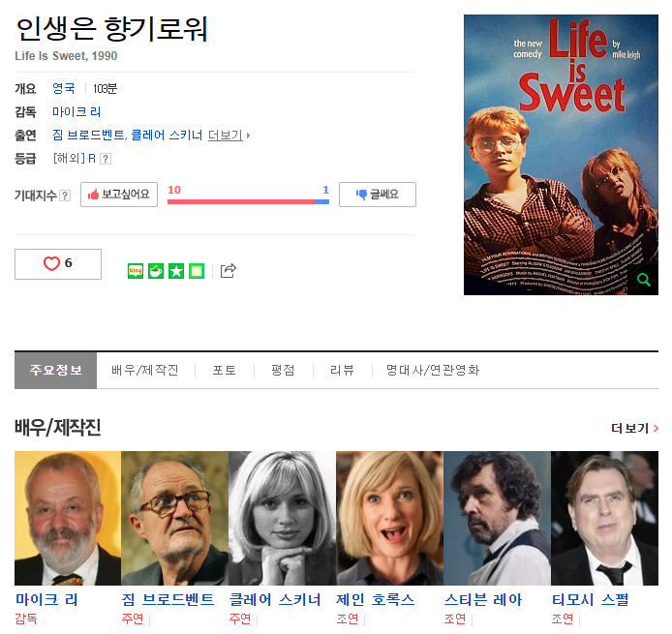Screen dimensions: 672x634
Task: Open the 평점 tab
Action: 283,370
